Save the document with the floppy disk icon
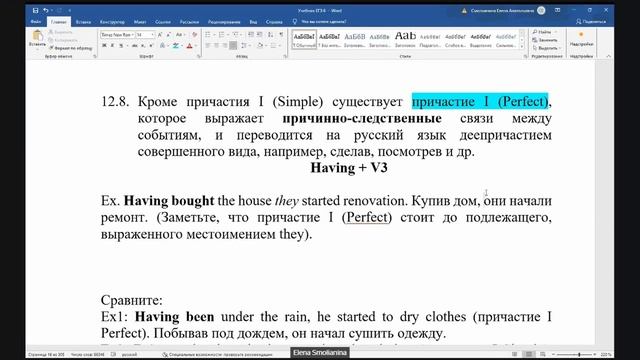 (x=36, y=10)
